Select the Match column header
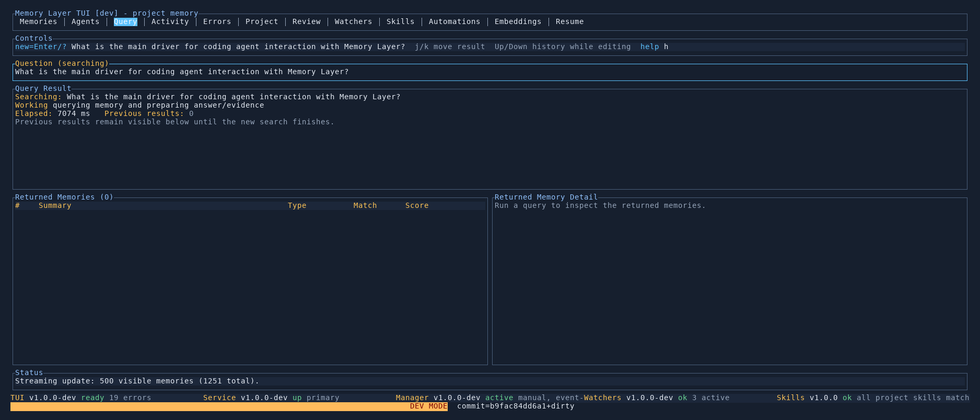The height and width of the screenshot is (420, 980). [365, 205]
